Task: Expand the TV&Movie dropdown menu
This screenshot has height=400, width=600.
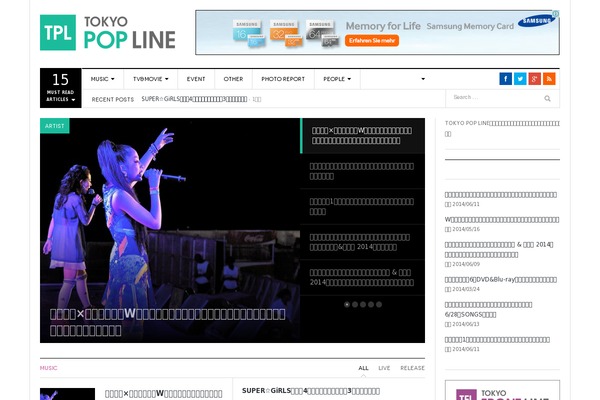Action: [151, 79]
